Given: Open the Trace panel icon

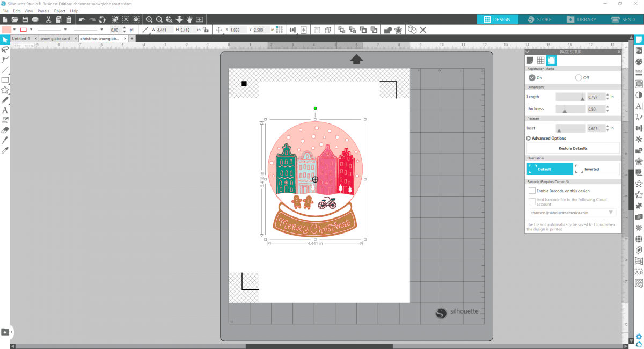Looking at the screenshot, I should 639,84.
